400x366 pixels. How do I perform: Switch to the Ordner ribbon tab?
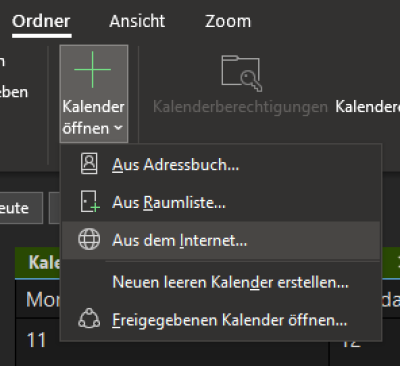(41, 21)
